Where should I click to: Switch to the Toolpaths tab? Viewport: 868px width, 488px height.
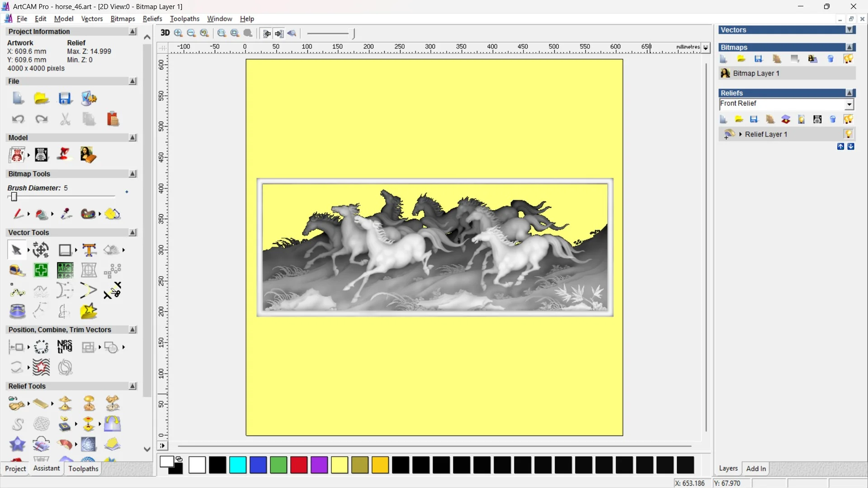pyautogui.click(x=83, y=469)
